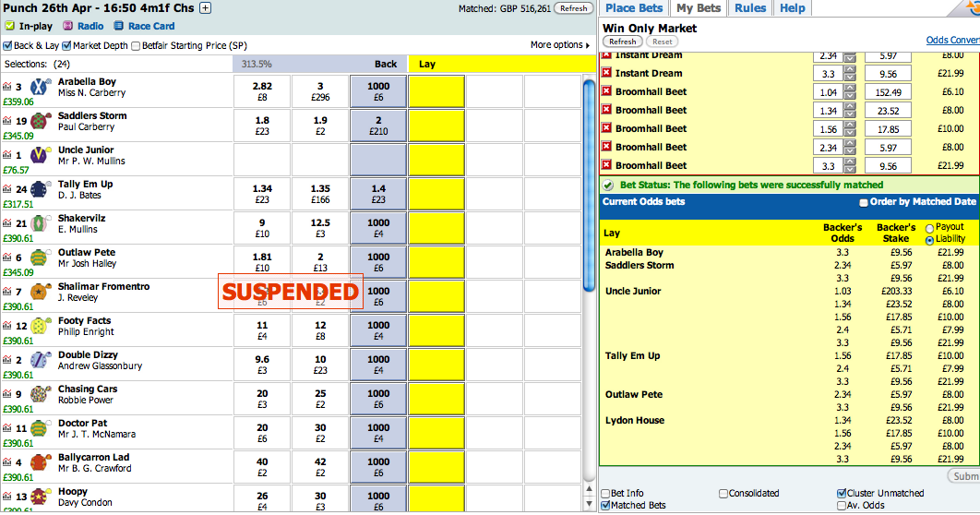Open graph icon for Double Dizzy
The image size is (980, 515).
point(6,360)
